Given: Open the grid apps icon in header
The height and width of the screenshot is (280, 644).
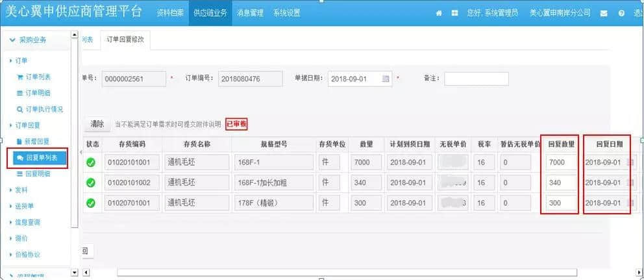Looking at the screenshot, I should point(454,13).
